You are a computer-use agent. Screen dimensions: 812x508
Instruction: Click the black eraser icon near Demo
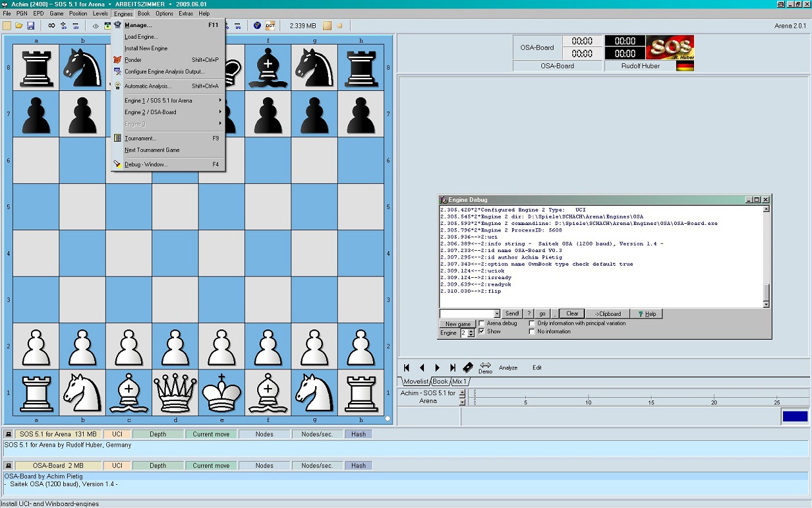point(469,367)
